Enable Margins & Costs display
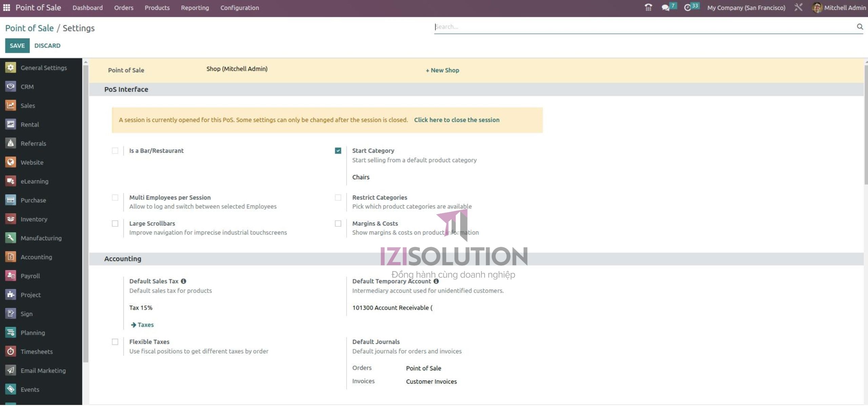This screenshot has height=406, width=868. (338, 223)
